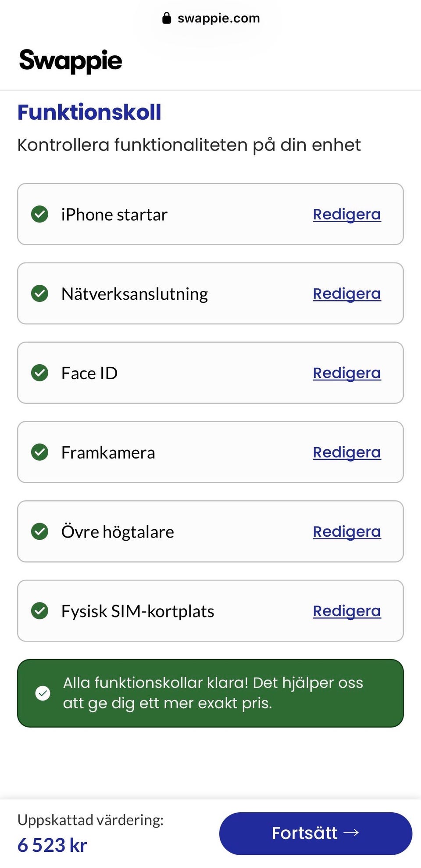421x868 pixels.
Task: Tap the swappie.com address bar
Action: pos(210,18)
